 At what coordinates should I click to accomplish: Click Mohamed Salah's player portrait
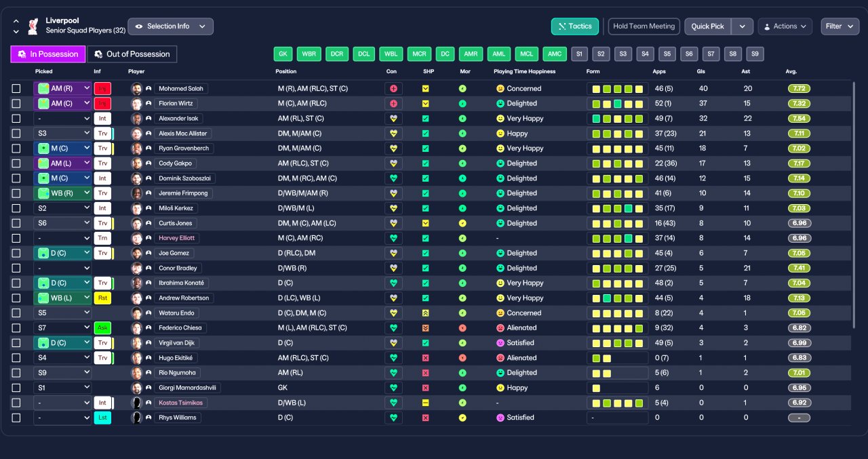click(136, 88)
